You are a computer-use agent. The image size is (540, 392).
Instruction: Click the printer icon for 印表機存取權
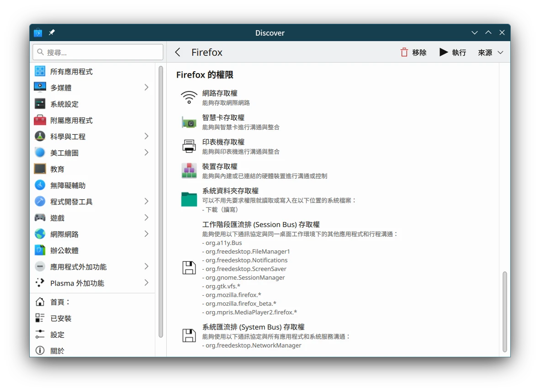(189, 146)
